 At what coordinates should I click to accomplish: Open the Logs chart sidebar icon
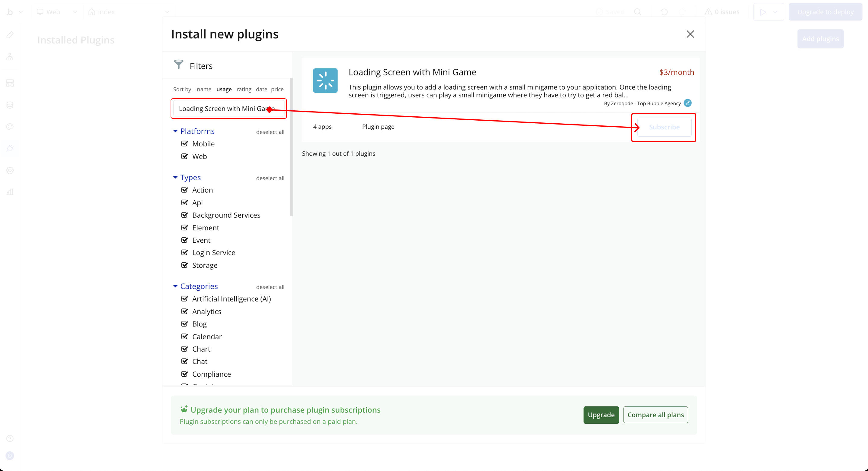coord(10,192)
